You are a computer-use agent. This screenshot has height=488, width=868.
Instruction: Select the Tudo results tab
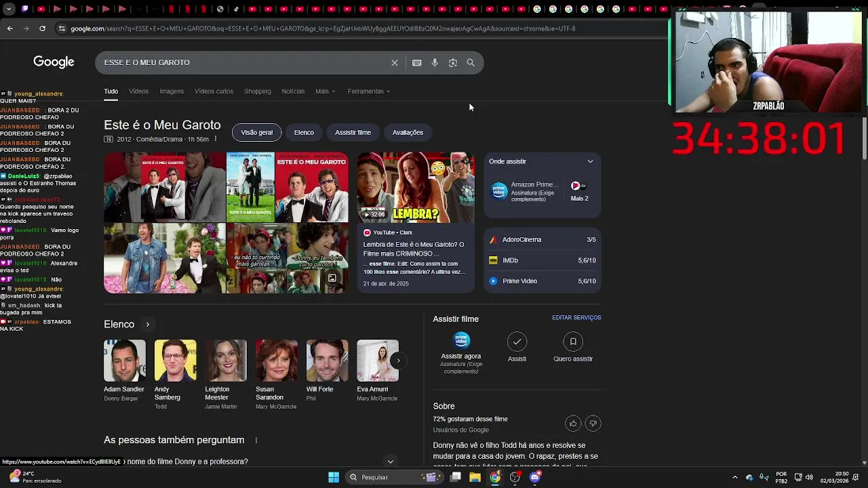tap(111, 91)
